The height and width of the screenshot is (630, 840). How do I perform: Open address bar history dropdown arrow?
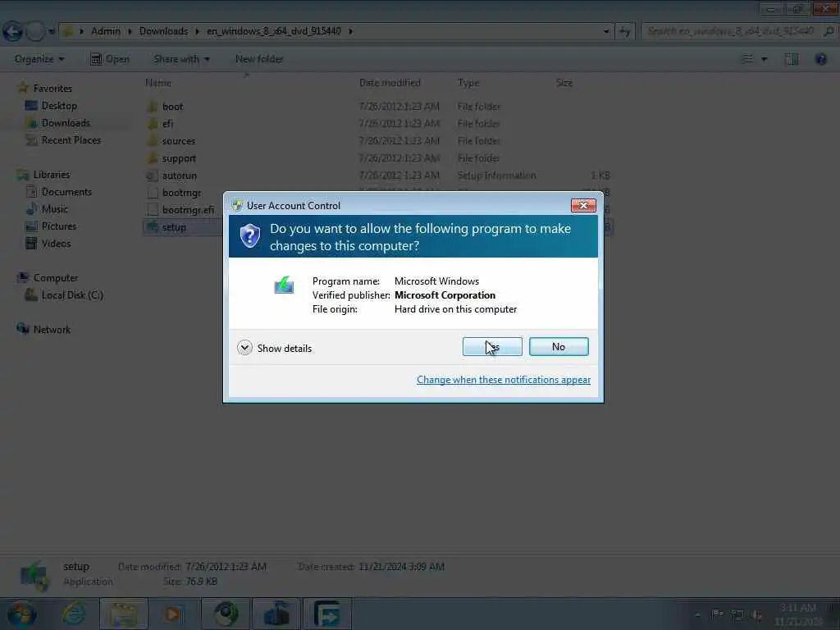(x=606, y=32)
